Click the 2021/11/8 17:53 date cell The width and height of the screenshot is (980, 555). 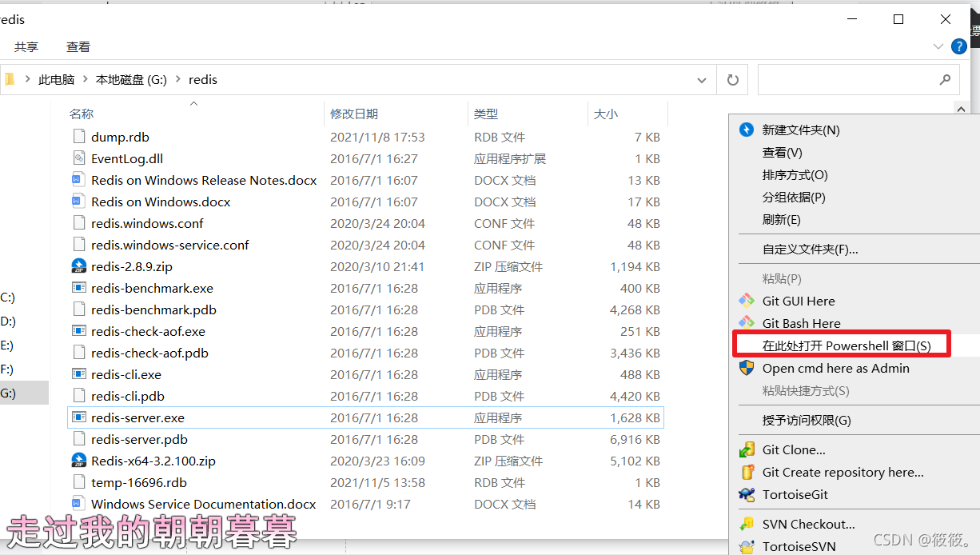click(x=377, y=137)
